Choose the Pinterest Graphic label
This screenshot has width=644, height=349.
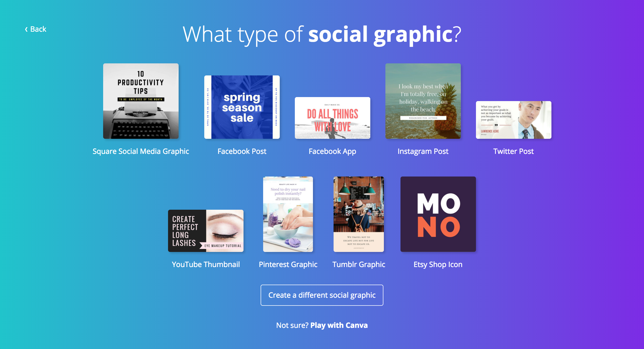click(288, 265)
